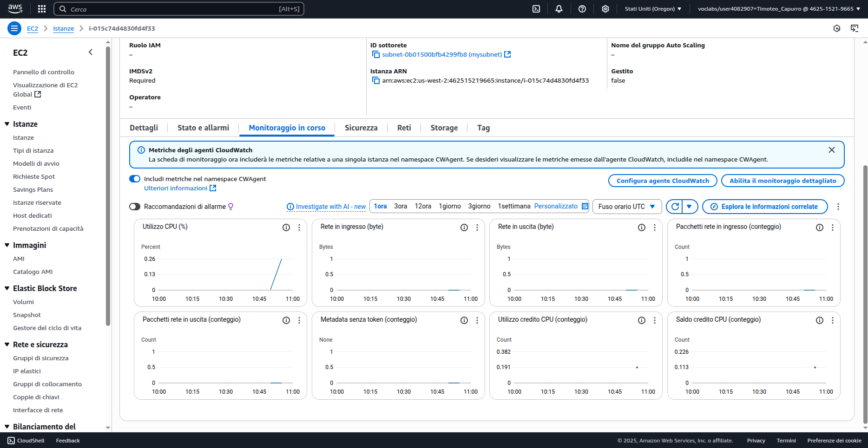Focus the Cerca search field
868x448 pixels.
click(179, 9)
